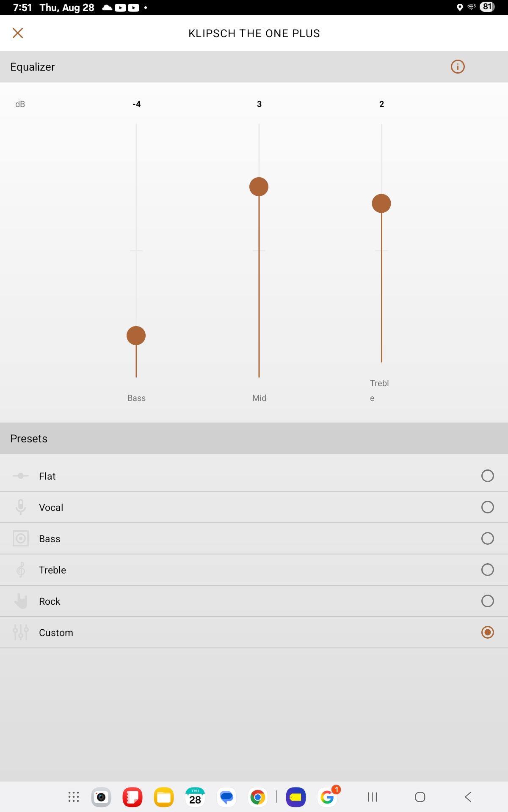Screen dimensions: 508x812
Task: Tap the microphone icon beside Vocal
Action: (20, 507)
